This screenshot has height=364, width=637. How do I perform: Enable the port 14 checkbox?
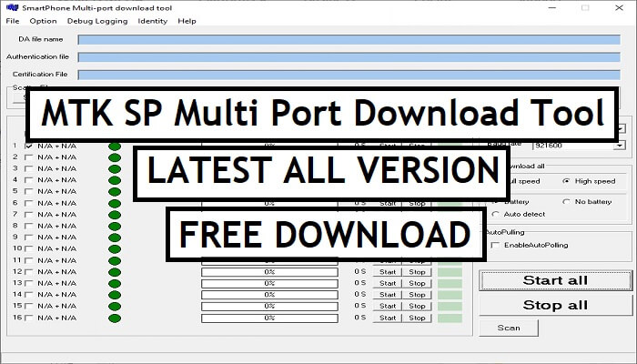point(29,295)
